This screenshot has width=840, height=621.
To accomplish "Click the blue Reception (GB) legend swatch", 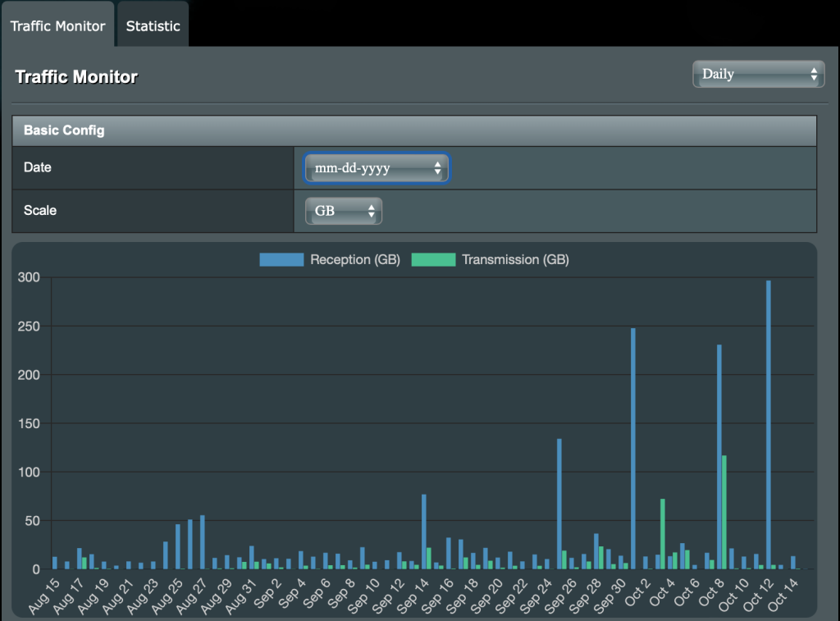I will point(281,260).
